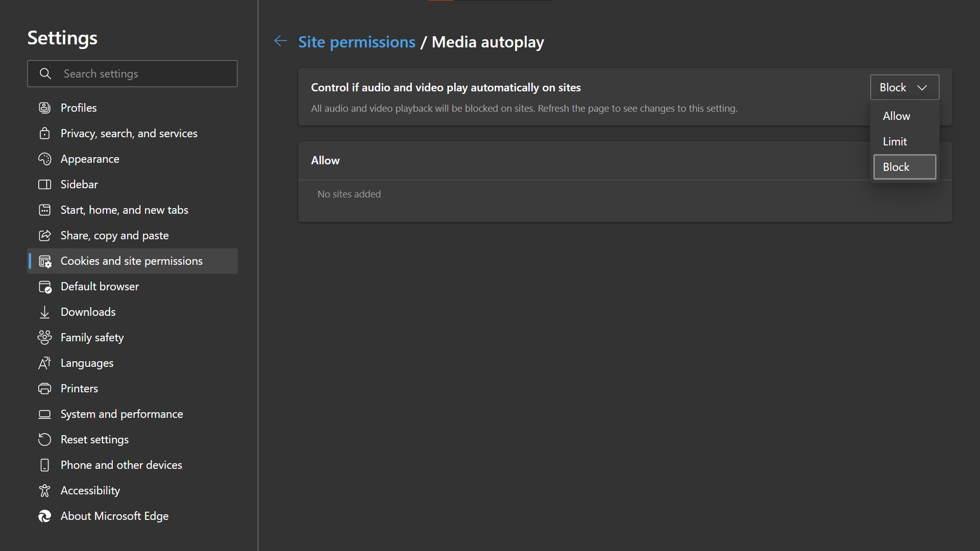The image size is (980, 551).
Task: Click the Family safety icon
Action: [45, 337]
